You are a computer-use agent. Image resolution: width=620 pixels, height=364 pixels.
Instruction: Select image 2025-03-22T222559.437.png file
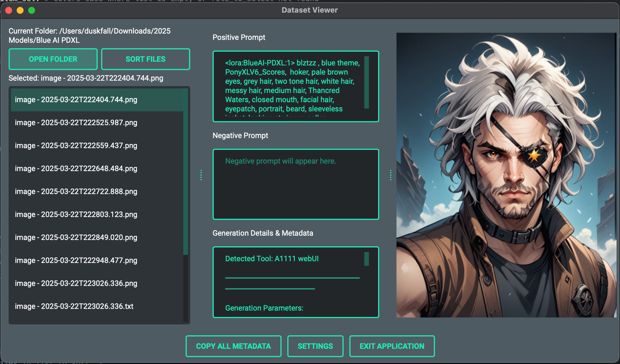[x=76, y=146]
